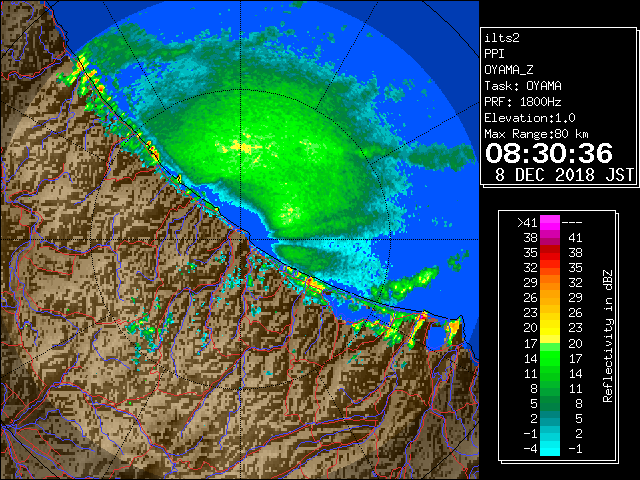Click the "PRF: 1800Hz" value
This screenshot has width=640, height=480.
tap(523, 102)
